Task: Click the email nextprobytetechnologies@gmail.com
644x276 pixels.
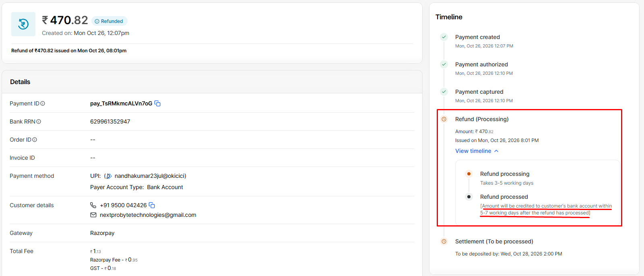Action: (x=148, y=215)
